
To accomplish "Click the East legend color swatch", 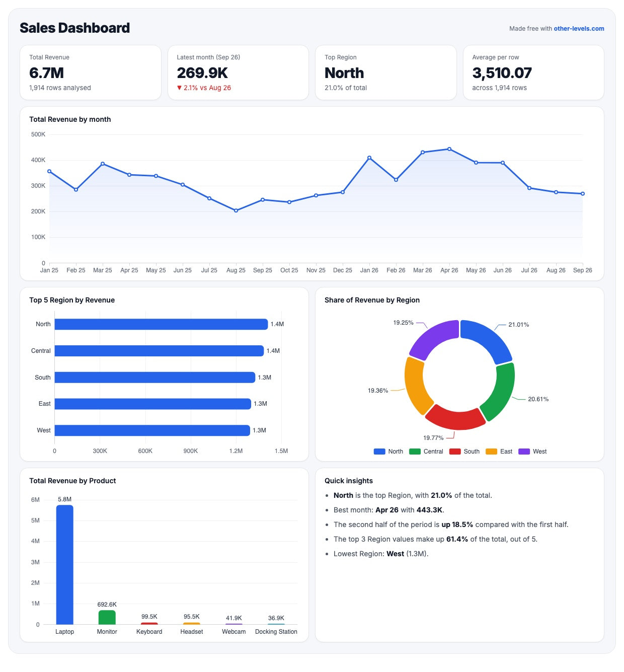I will (x=491, y=452).
